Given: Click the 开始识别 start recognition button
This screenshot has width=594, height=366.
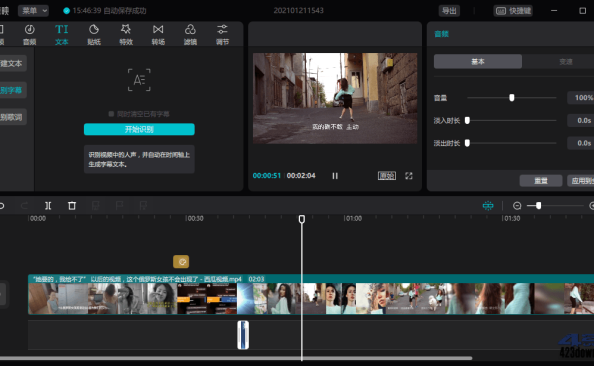Looking at the screenshot, I should 139,129.
